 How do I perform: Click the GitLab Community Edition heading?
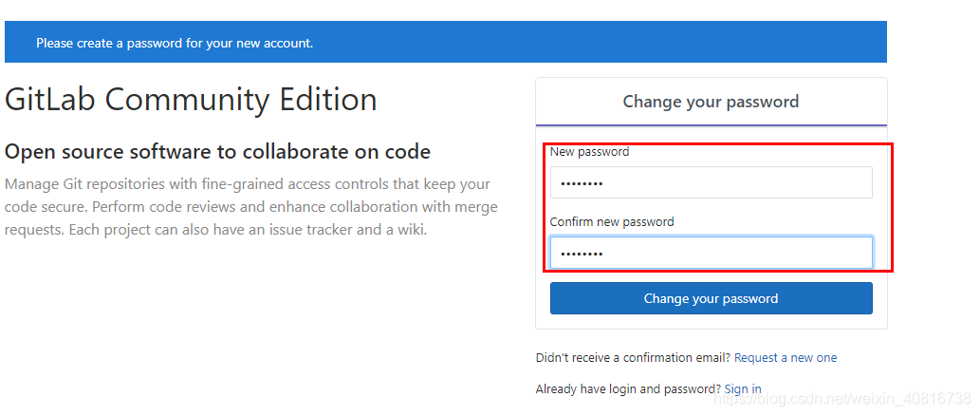tap(191, 100)
